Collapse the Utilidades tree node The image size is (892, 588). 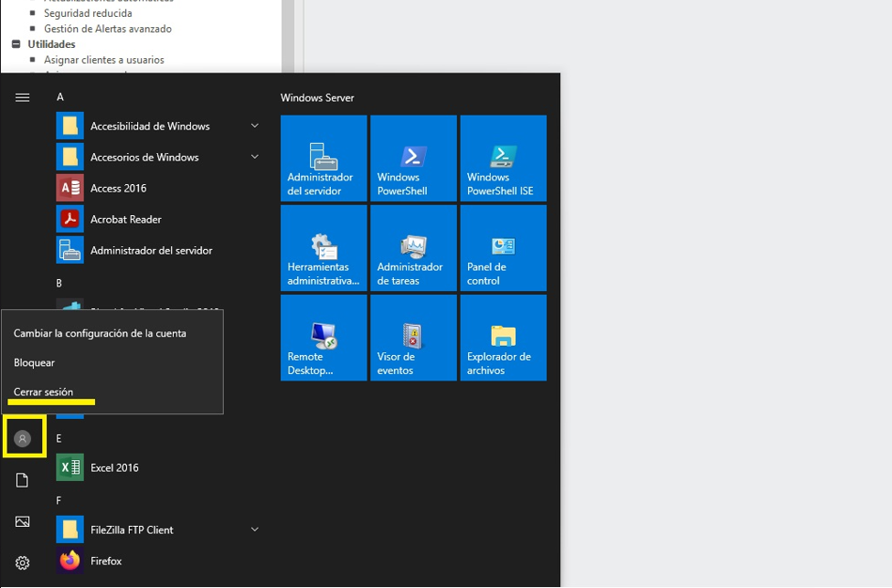click(16, 44)
